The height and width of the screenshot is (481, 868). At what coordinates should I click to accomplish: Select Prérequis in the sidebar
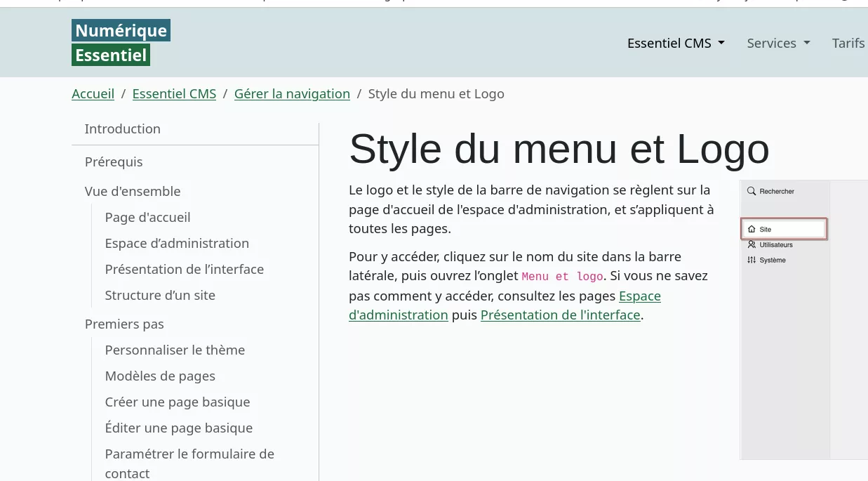pyautogui.click(x=114, y=162)
